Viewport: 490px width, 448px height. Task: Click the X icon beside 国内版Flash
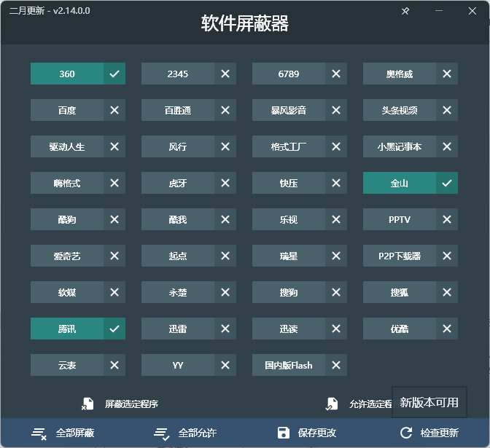(336, 365)
